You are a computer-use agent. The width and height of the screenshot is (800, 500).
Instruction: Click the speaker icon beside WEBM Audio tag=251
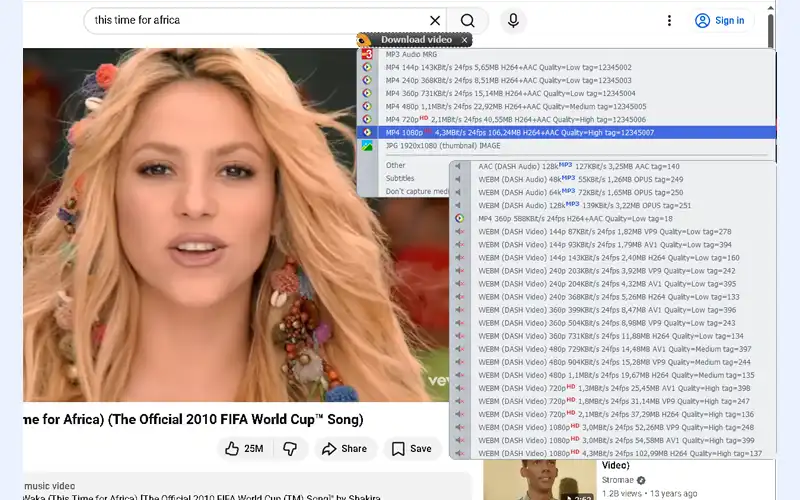pos(458,206)
